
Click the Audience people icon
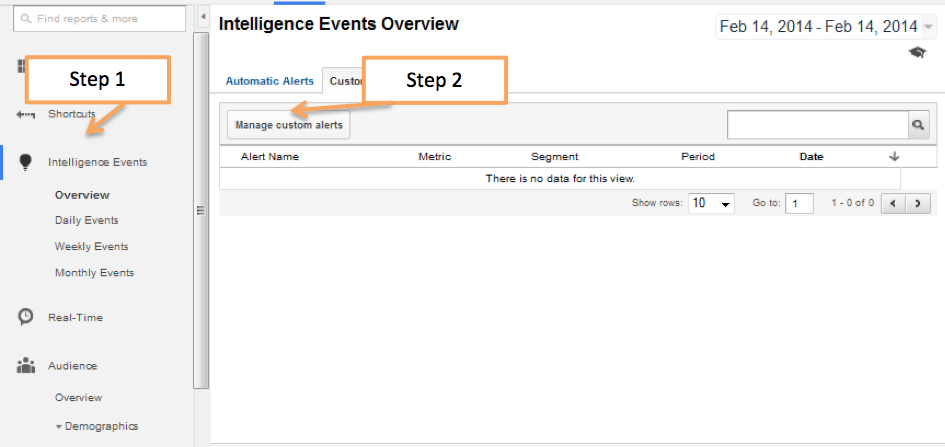pos(26,366)
